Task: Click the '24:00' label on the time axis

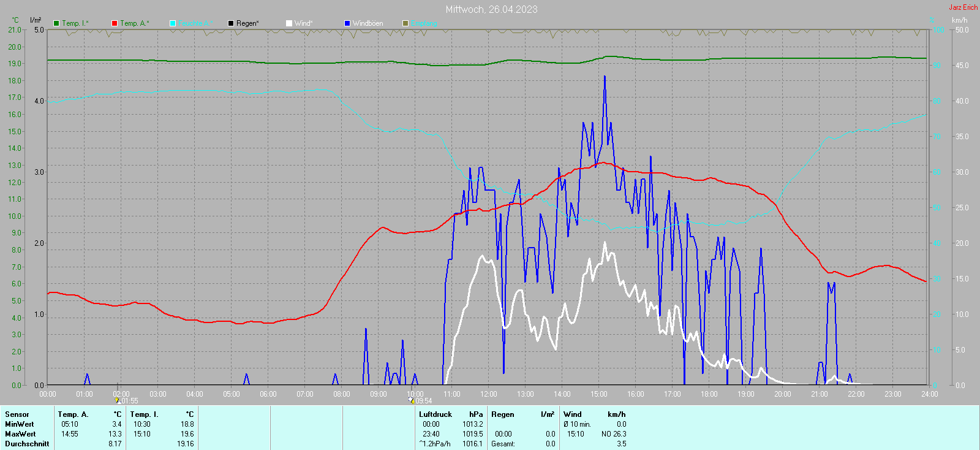Action: click(x=930, y=394)
